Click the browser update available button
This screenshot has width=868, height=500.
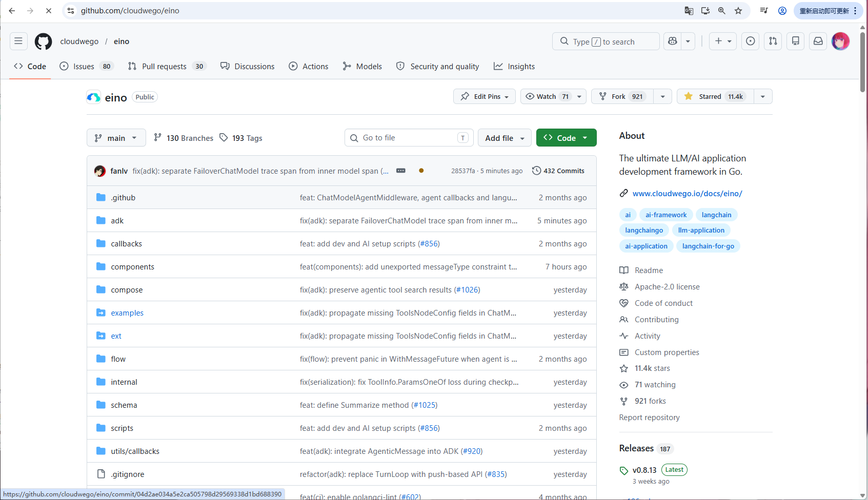pyautogui.click(x=829, y=11)
